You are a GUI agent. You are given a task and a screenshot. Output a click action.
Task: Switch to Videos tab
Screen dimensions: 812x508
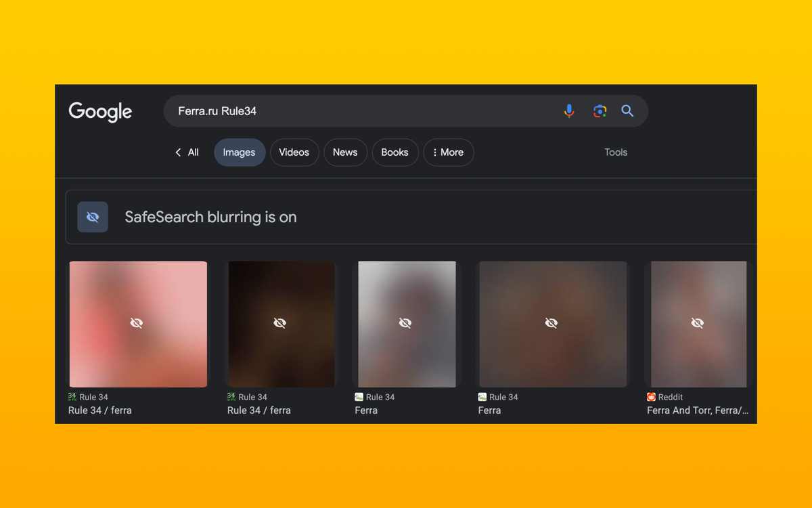tap(294, 152)
